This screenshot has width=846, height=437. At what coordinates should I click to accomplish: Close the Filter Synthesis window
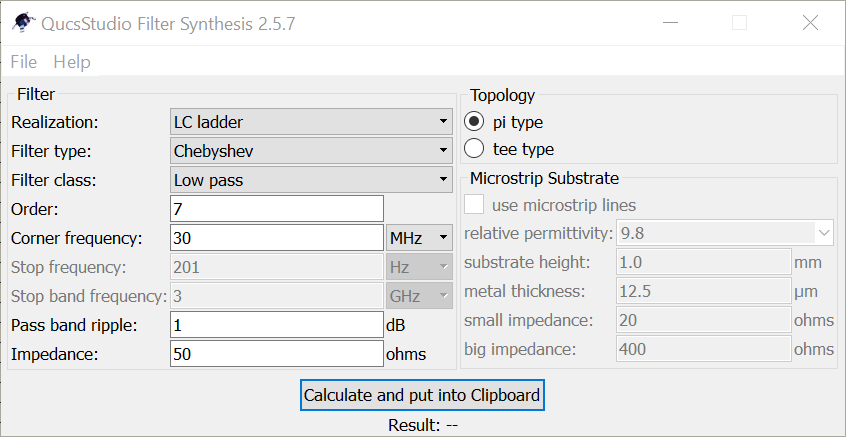[x=811, y=23]
